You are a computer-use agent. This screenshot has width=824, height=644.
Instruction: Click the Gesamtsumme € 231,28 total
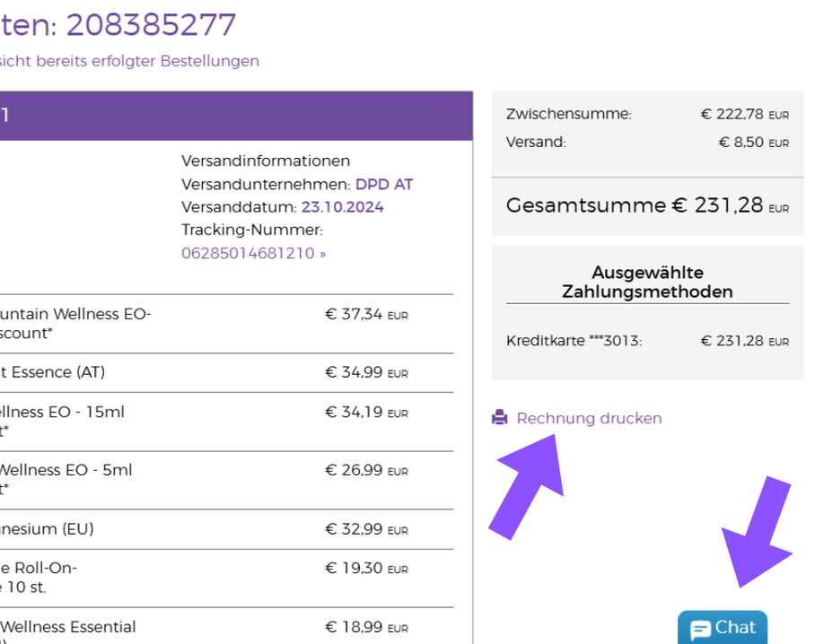(646, 205)
